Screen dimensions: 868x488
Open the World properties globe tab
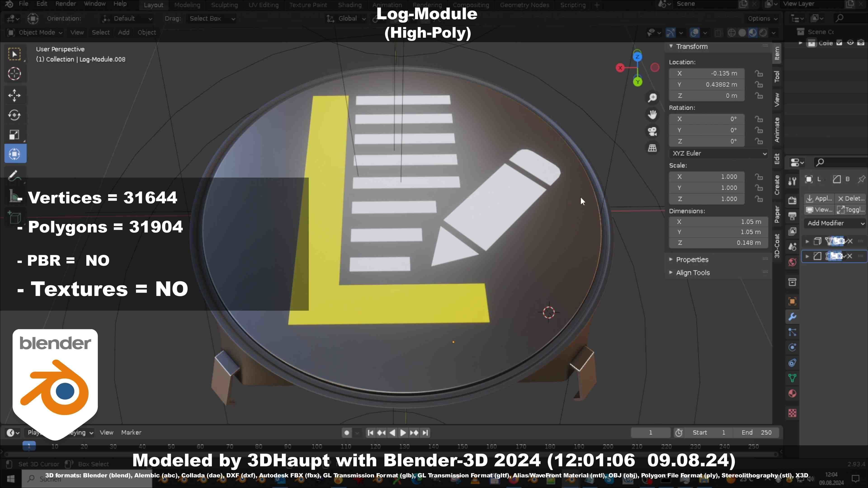click(x=792, y=262)
